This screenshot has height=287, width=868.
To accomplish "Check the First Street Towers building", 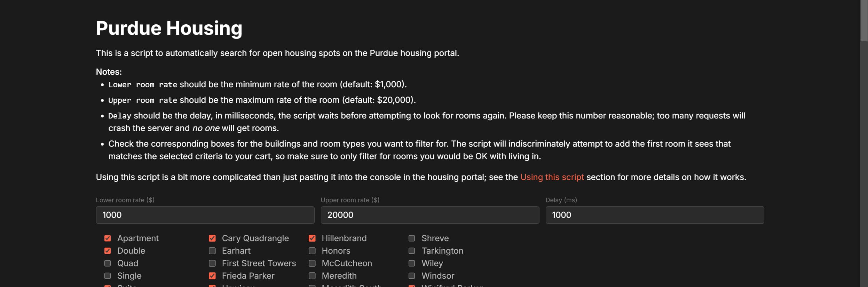I will pyautogui.click(x=212, y=263).
